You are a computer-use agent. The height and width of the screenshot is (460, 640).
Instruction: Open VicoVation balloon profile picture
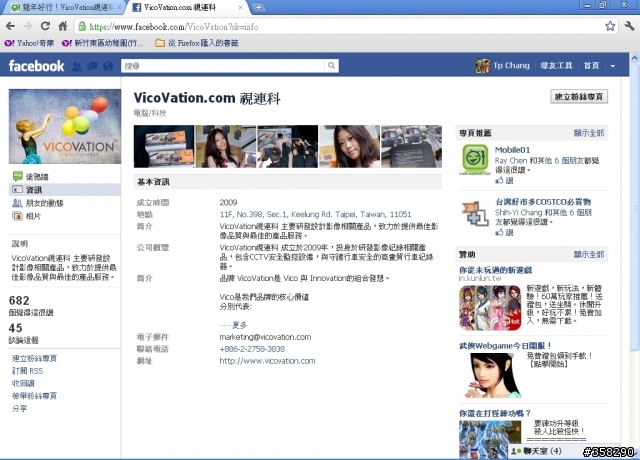coord(65,126)
